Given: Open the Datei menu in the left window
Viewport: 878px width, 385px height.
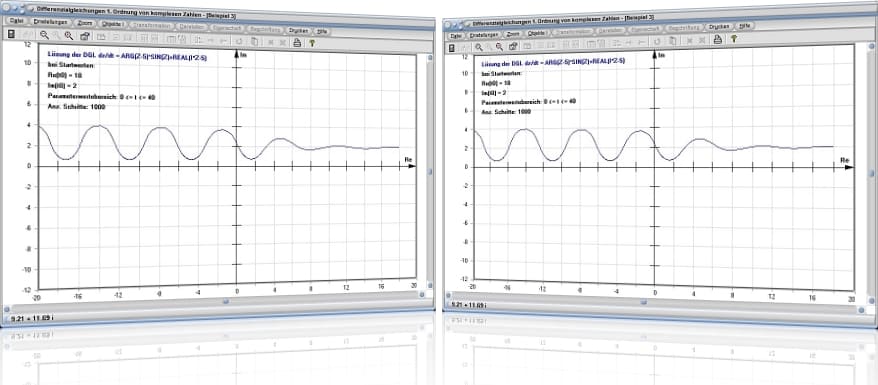Looking at the screenshot, I should click(x=17, y=21).
